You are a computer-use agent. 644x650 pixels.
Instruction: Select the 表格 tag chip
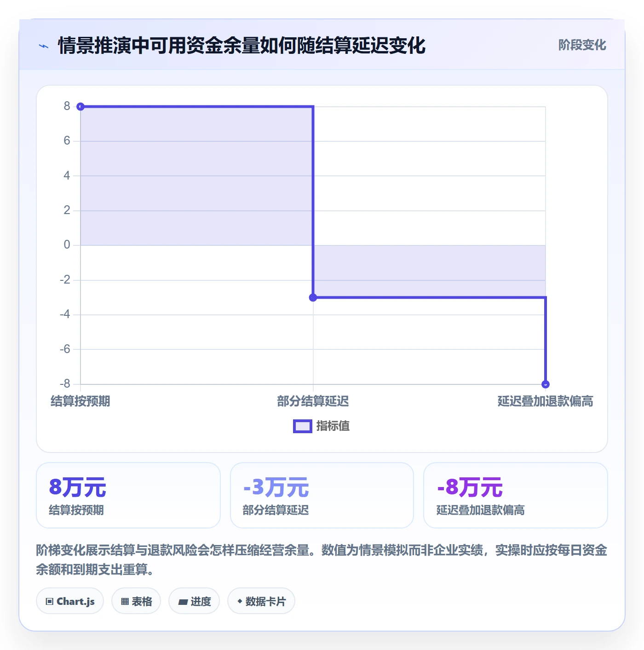[136, 601]
